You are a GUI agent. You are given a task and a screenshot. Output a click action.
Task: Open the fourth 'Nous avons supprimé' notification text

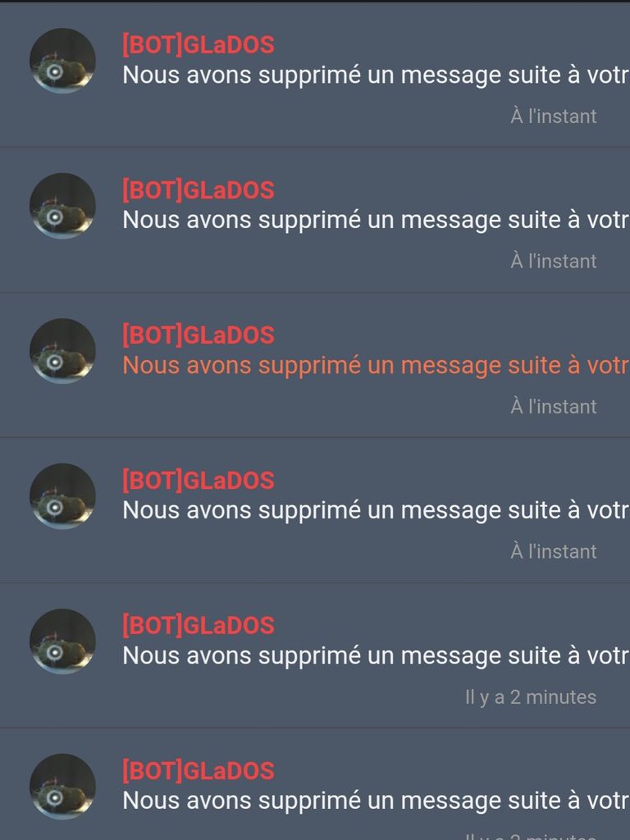point(376,510)
